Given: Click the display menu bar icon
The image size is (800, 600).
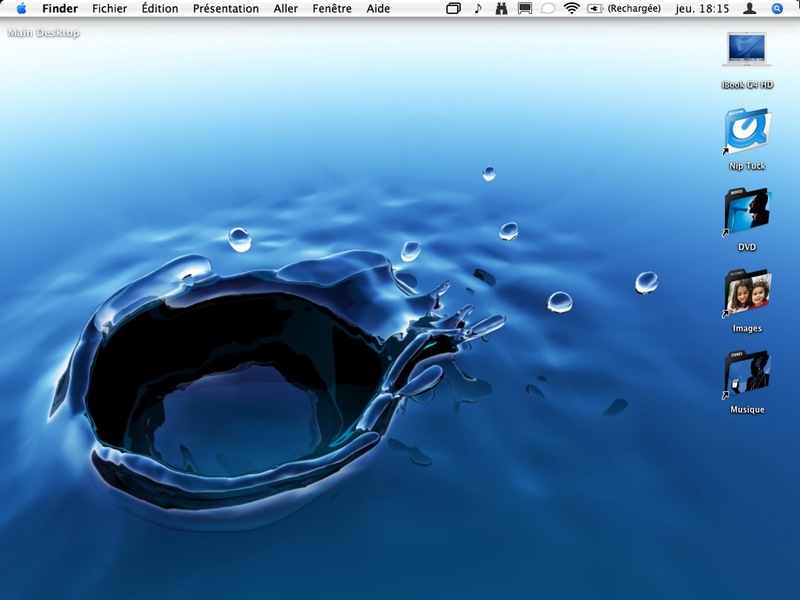Looking at the screenshot, I should [524, 9].
